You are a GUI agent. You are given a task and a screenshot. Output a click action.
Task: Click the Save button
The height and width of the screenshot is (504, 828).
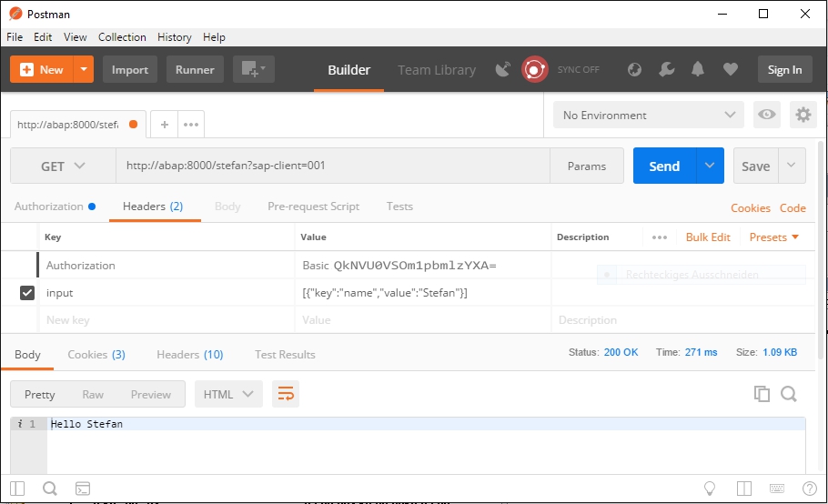(755, 166)
